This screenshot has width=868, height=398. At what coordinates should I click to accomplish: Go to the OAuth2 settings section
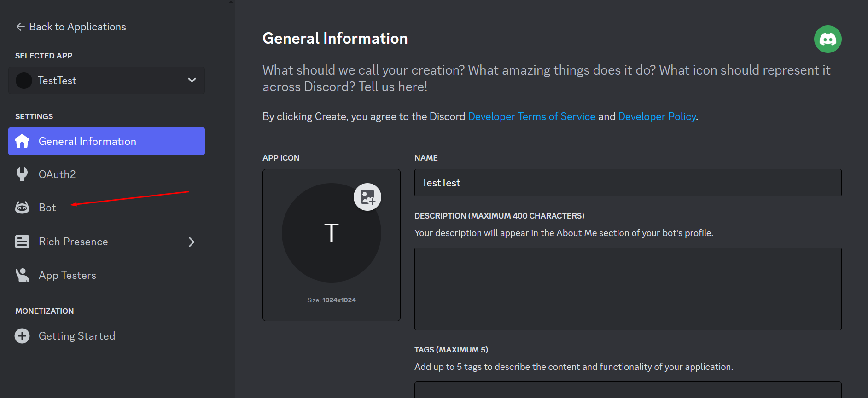[57, 174]
